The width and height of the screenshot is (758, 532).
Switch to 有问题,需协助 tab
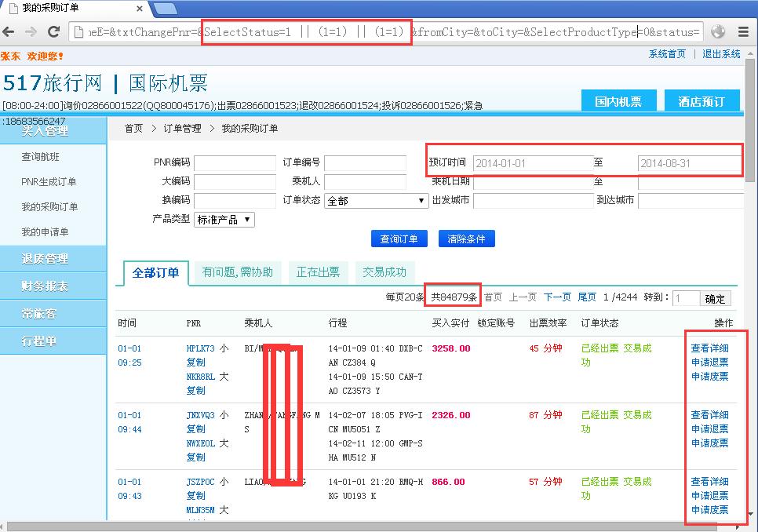coord(237,272)
